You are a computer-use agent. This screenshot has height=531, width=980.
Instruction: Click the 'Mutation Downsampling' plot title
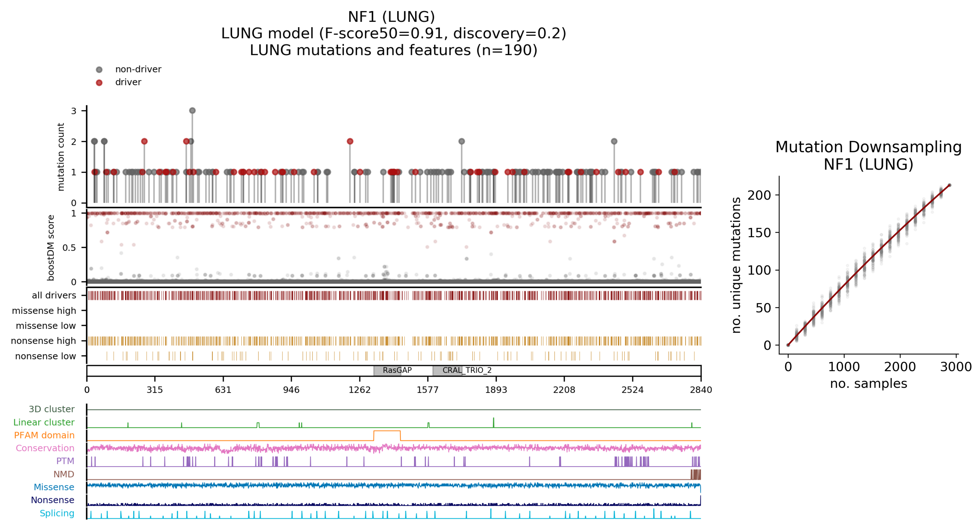tap(868, 147)
